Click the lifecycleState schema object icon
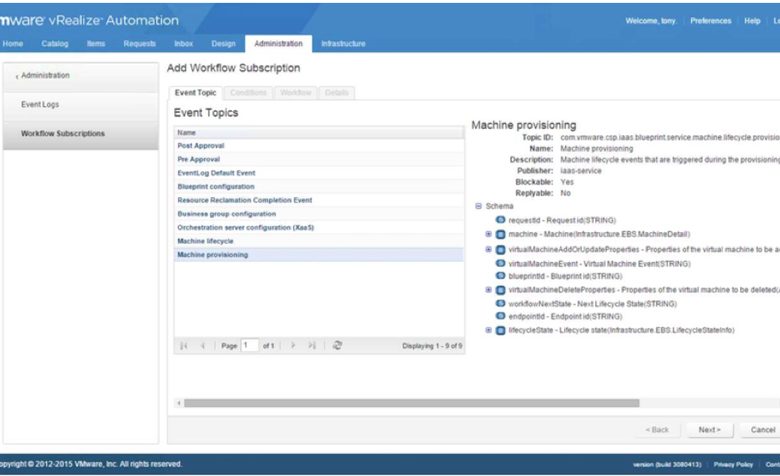The height and width of the screenshot is (476, 780). [500, 330]
